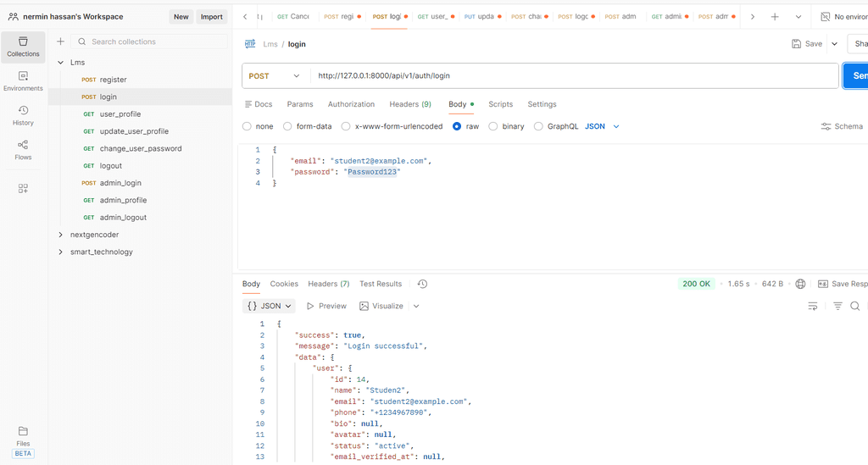The image size is (868, 465).
Task: Open the Environments sidebar panel
Action: click(23, 81)
